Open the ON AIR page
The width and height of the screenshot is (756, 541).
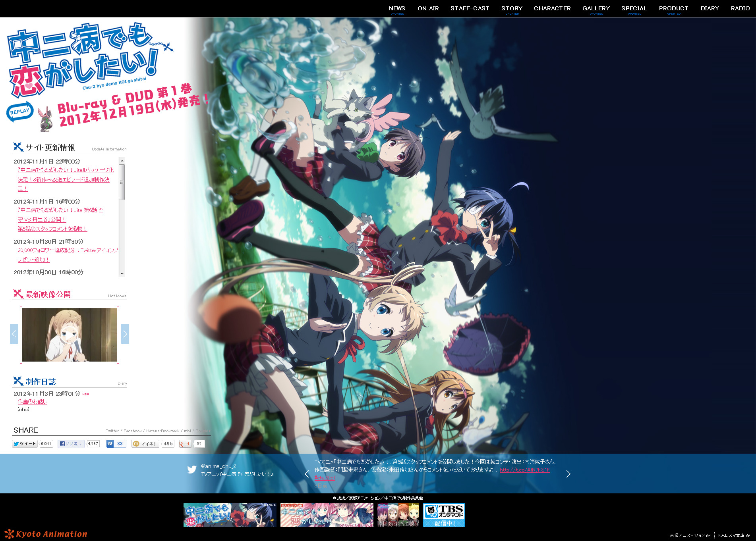click(428, 8)
